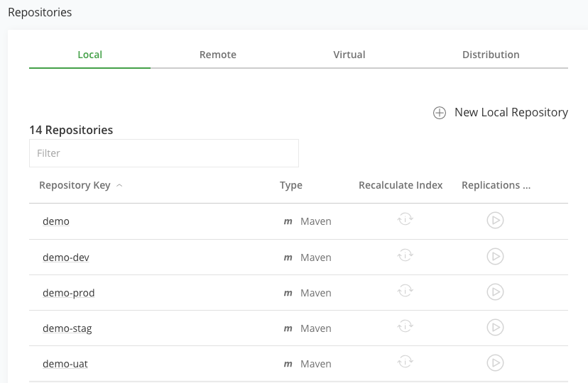Screen dimensions: 588x383
Task: Recalculate index for demo-stag repository
Action: pos(405,326)
